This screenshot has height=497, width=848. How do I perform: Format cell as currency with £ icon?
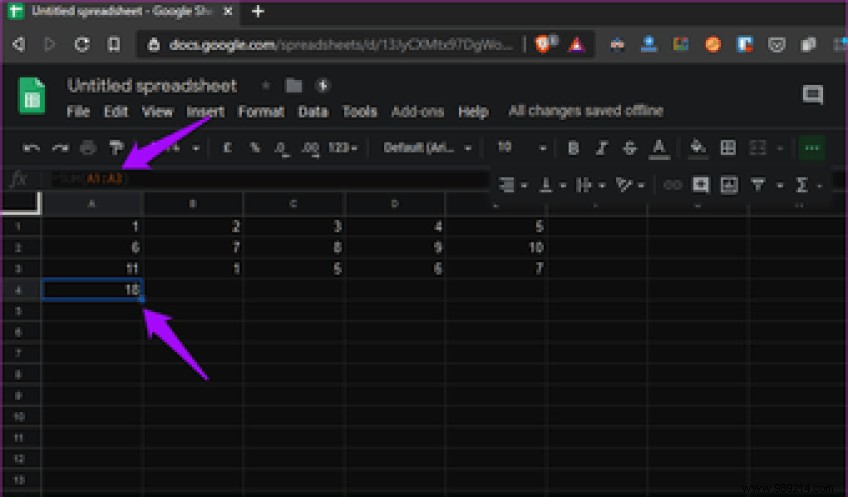(x=227, y=147)
